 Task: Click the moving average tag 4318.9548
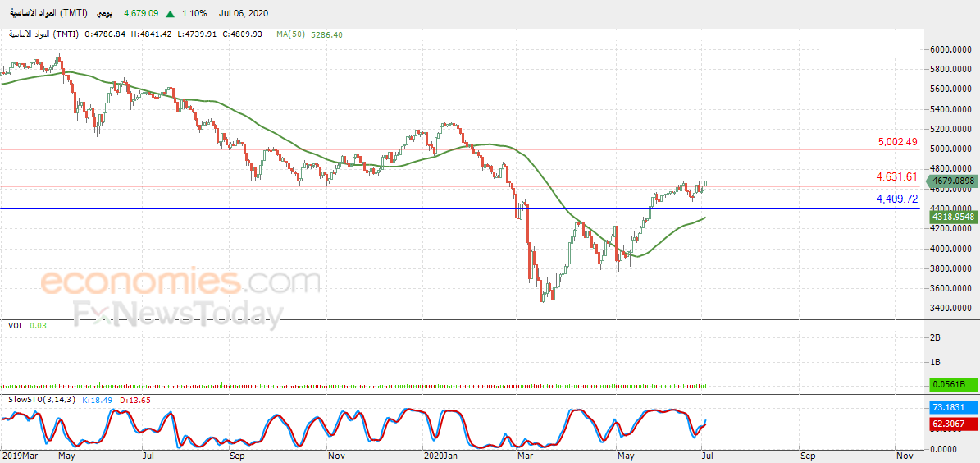[x=952, y=217]
